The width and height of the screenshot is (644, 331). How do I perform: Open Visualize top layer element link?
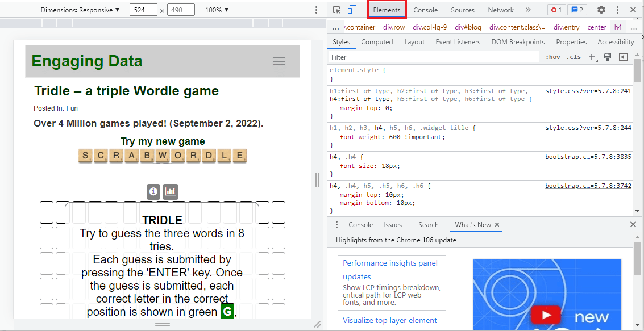tap(390, 320)
